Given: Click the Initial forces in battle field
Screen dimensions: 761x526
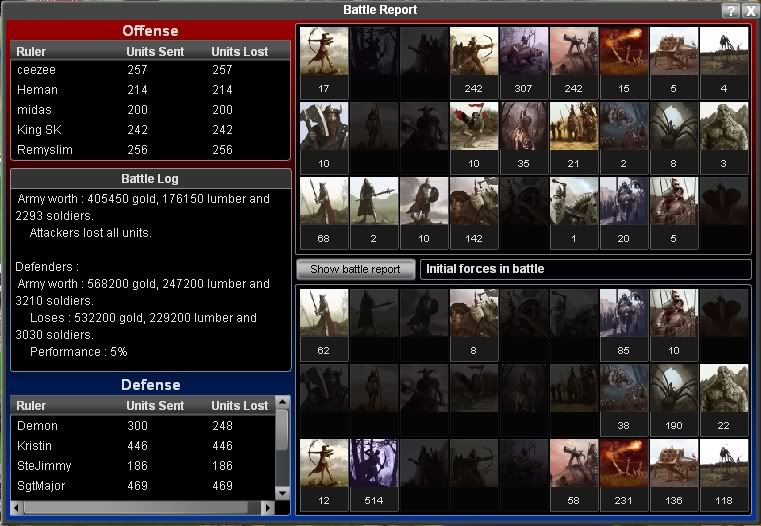Looking at the screenshot, I should point(586,269).
